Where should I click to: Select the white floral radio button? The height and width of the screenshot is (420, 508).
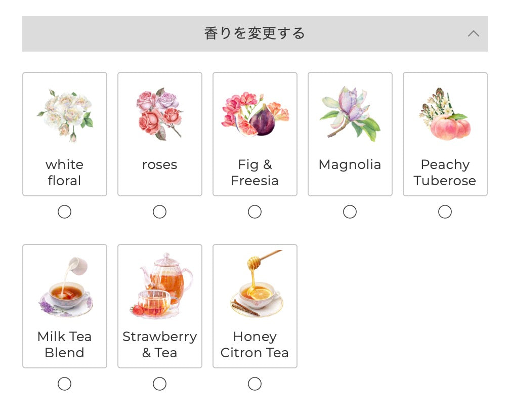click(64, 212)
